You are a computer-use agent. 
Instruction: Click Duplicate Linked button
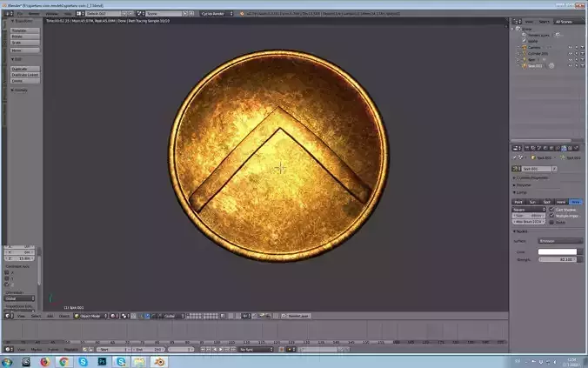[x=25, y=75]
